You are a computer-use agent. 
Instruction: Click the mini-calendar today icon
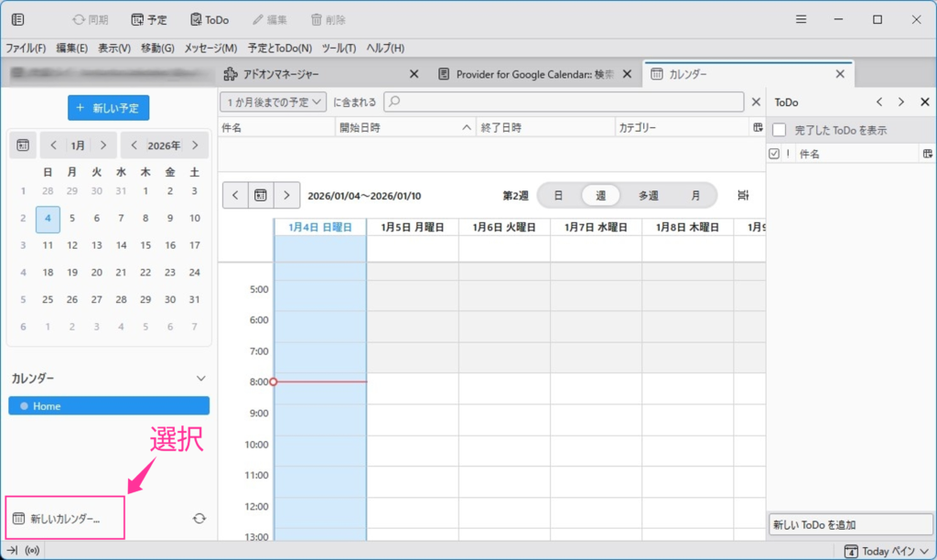23,145
